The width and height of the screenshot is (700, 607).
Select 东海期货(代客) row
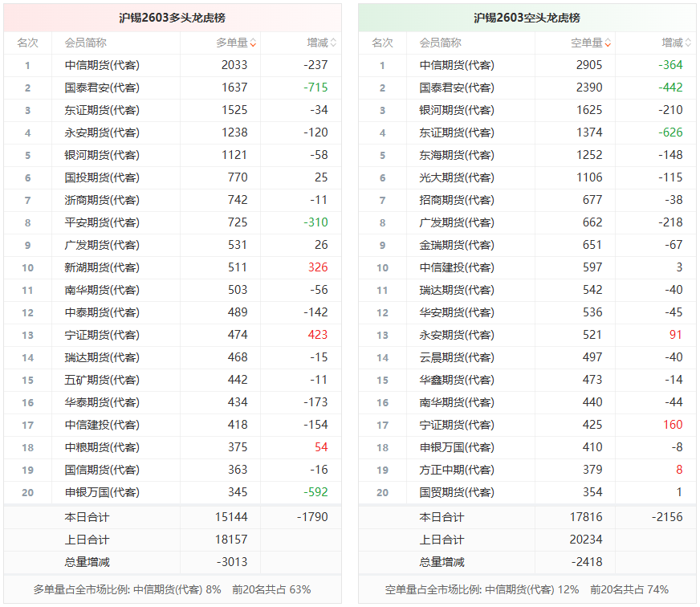527,155
